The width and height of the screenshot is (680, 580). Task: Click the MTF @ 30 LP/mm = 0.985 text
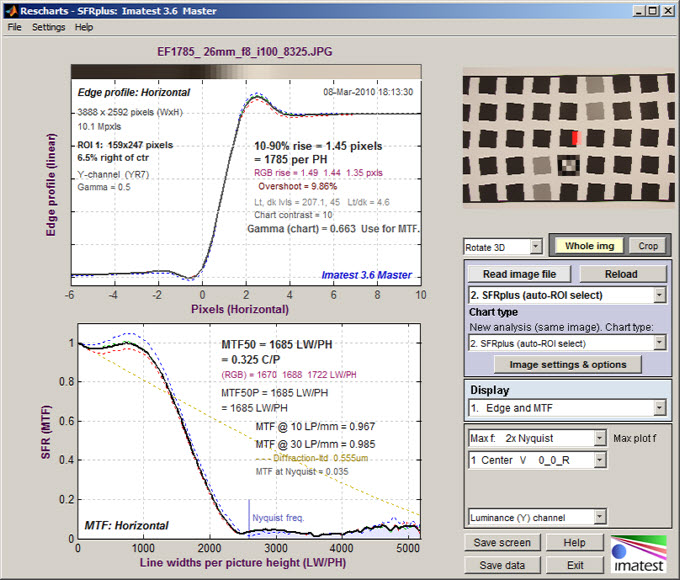coord(315,444)
